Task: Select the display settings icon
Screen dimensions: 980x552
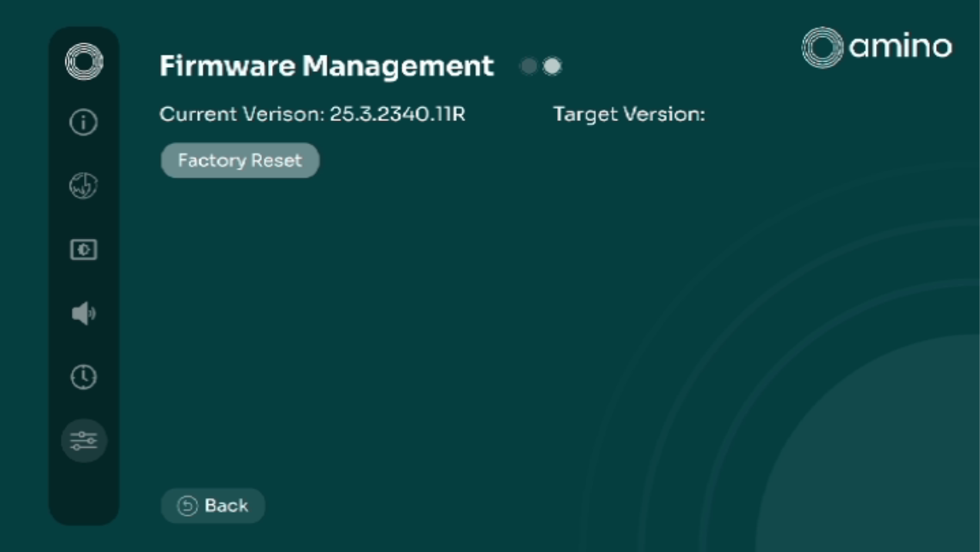Action: point(84,250)
